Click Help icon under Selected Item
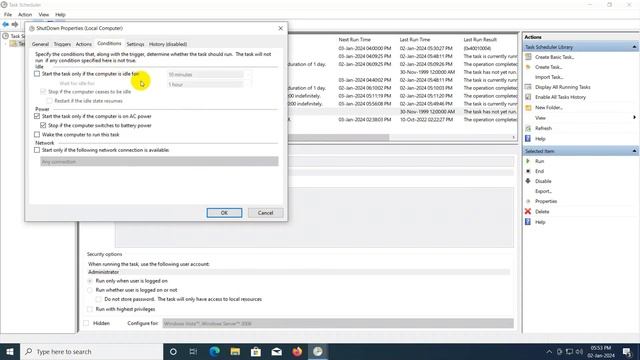 pyautogui.click(x=528, y=222)
